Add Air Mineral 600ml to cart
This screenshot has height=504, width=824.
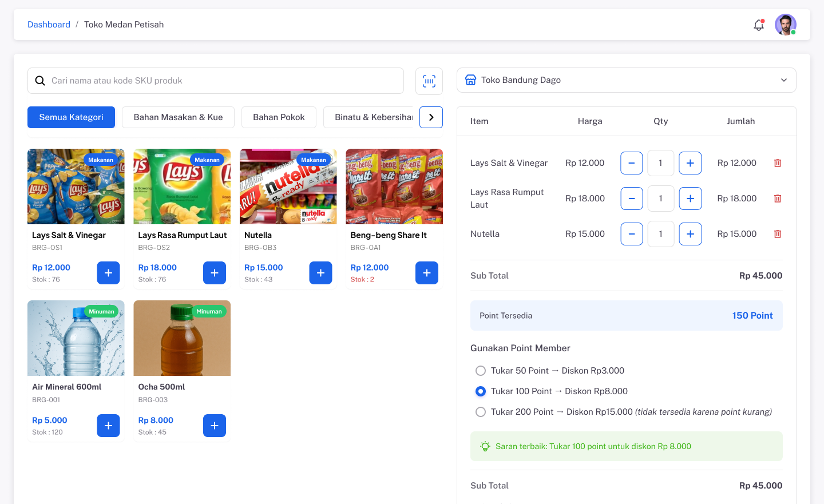click(108, 426)
